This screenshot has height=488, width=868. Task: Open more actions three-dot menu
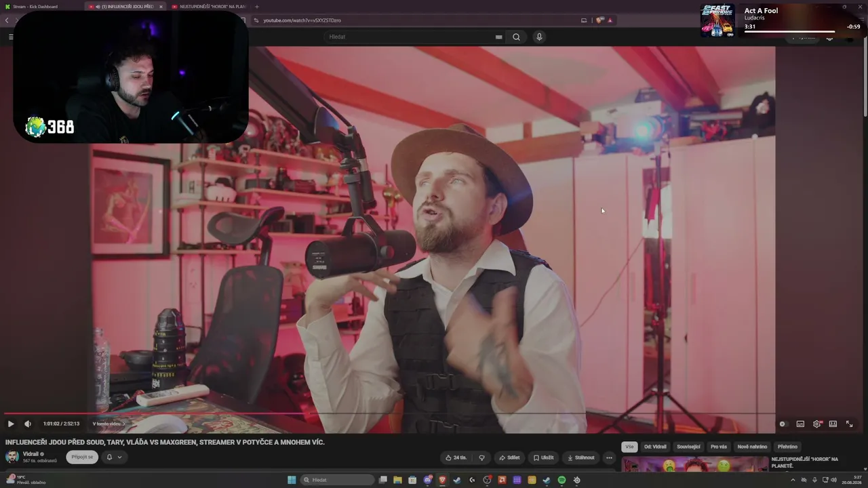(x=609, y=457)
